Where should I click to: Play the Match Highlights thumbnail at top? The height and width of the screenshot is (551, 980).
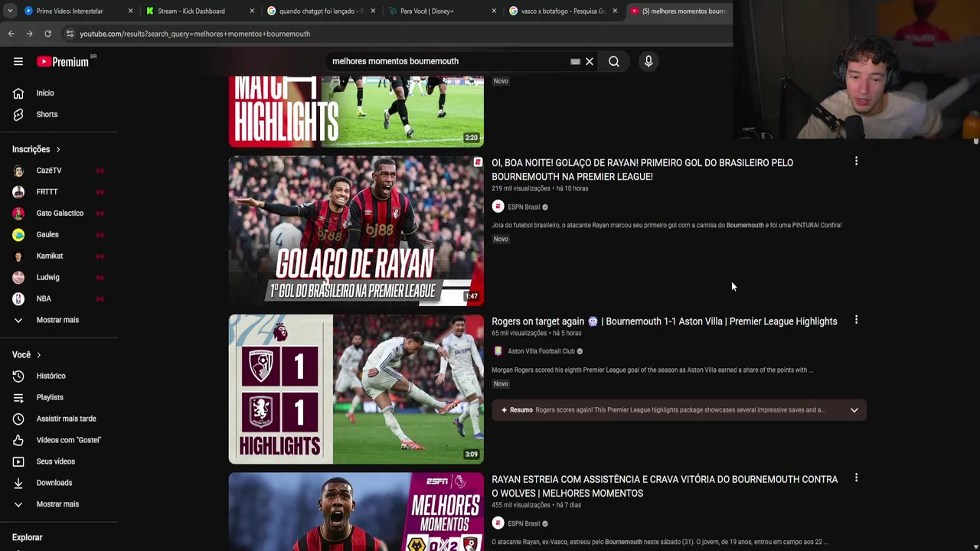(x=356, y=111)
